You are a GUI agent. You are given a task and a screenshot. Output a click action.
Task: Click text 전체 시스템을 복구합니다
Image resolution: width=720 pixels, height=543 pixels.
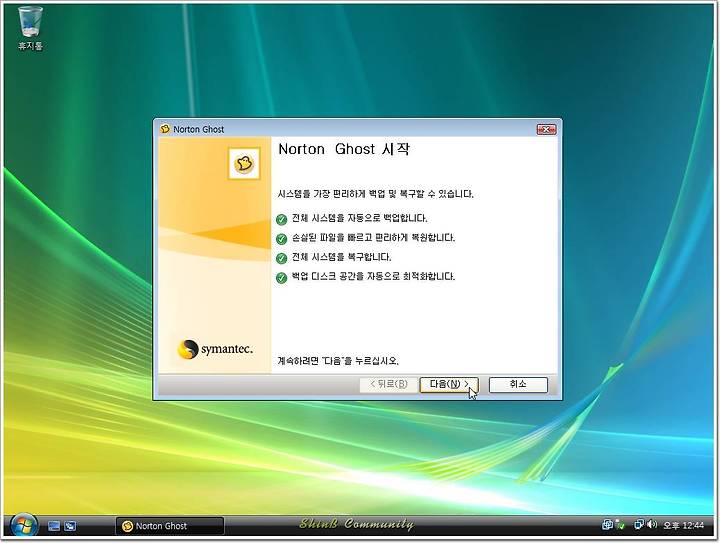[x=342, y=257]
